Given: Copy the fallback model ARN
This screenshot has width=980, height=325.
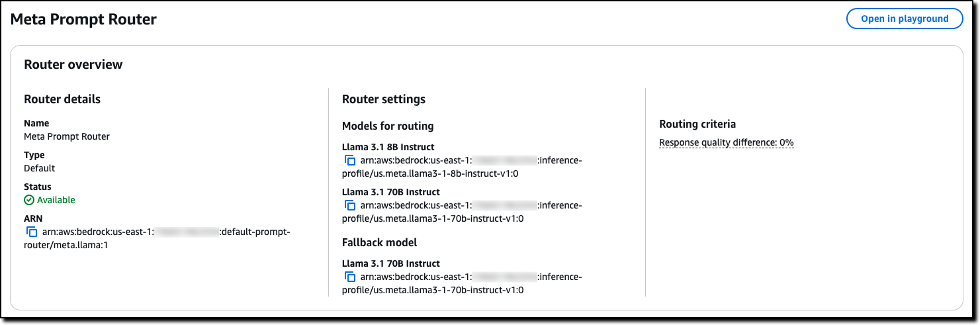Looking at the screenshot, I should (x=350, y=277).
